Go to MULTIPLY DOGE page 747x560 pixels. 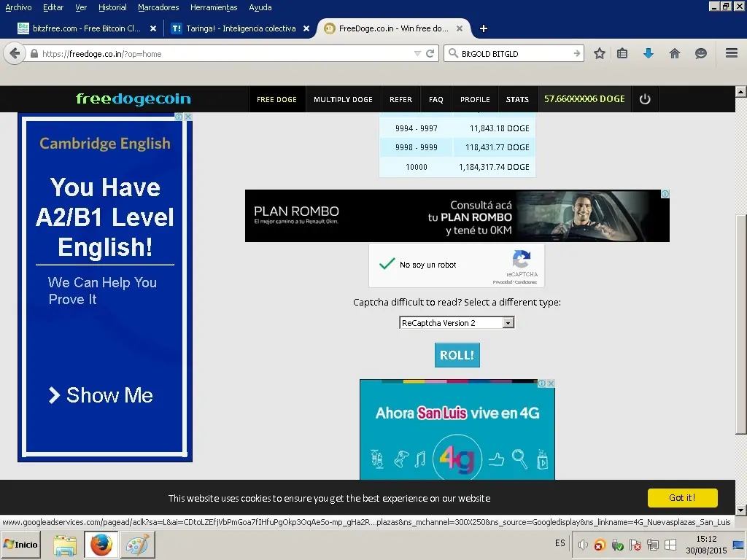[343, 99]
